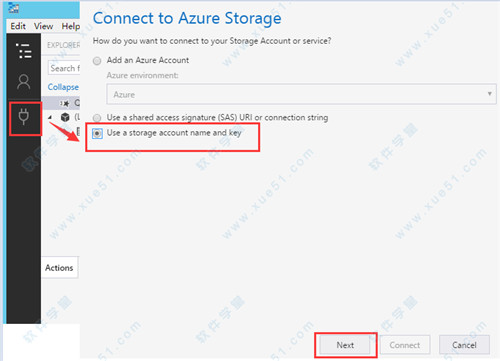Collapse the tree node beside the cube icon
The width and height of the screenshot is (500, 361).
(50, 117)
